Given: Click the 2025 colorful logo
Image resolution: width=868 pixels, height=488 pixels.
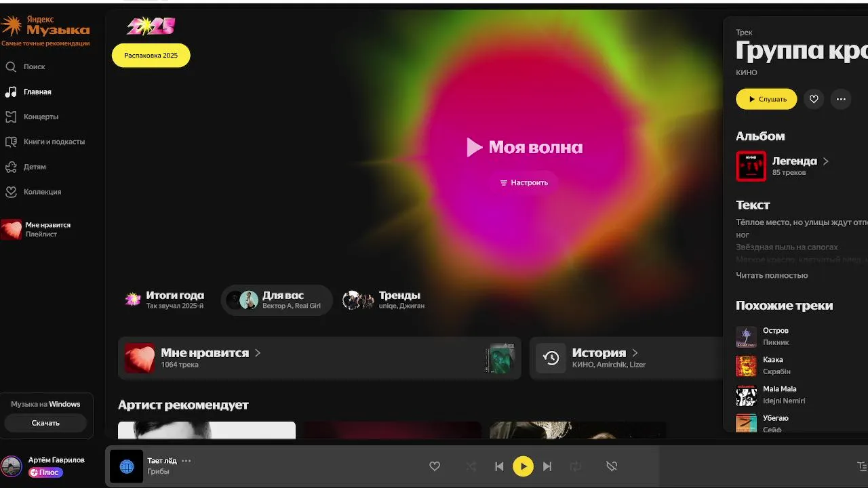Looking at the screenshot, I should click(x=151, y=26).
